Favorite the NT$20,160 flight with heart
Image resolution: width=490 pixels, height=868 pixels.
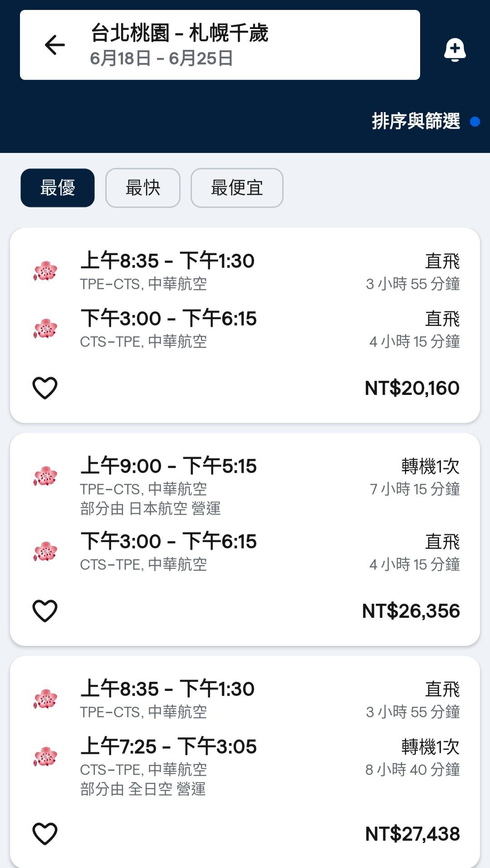tap(45, 388)
